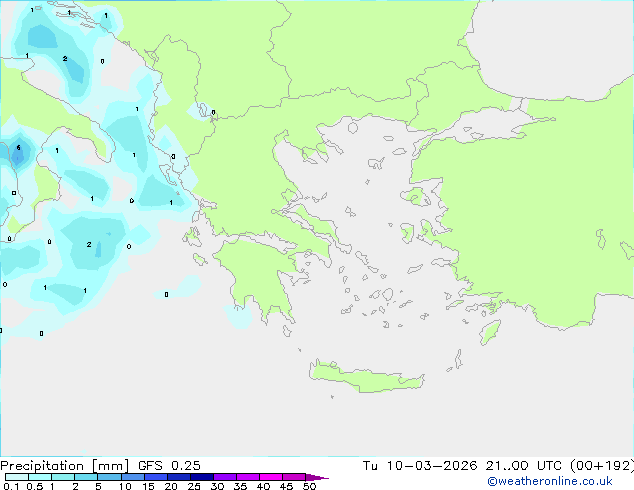This screenshot has width=634, height=490.
Task: Pick the 0.1–0.5 mm legend swatch
Action: tap(17, 477)
